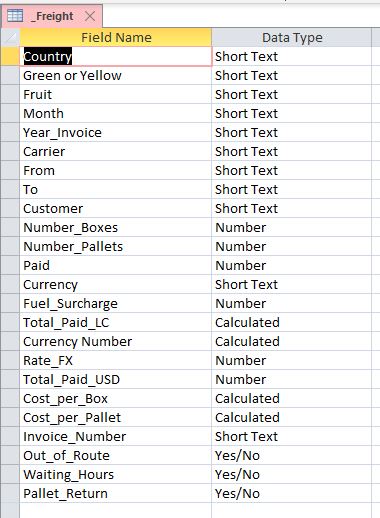Image resolution: width=380 pixels, height=518 pixels.
Task: Open Data Type cell for Paid field
Action: point(292,265)
